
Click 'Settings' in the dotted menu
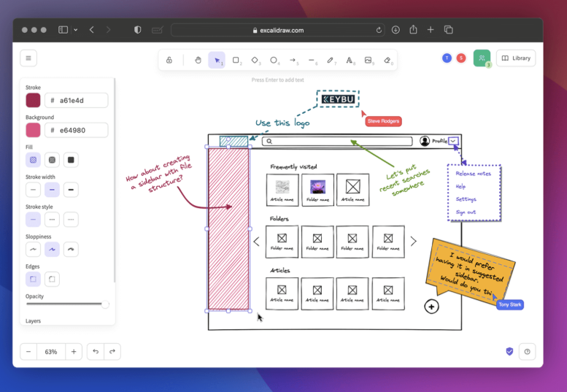coord(466,199)
